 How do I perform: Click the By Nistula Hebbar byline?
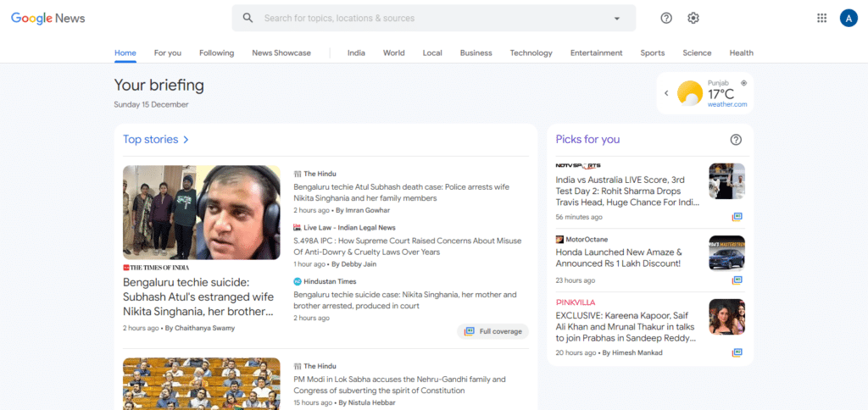pos(367,403)
